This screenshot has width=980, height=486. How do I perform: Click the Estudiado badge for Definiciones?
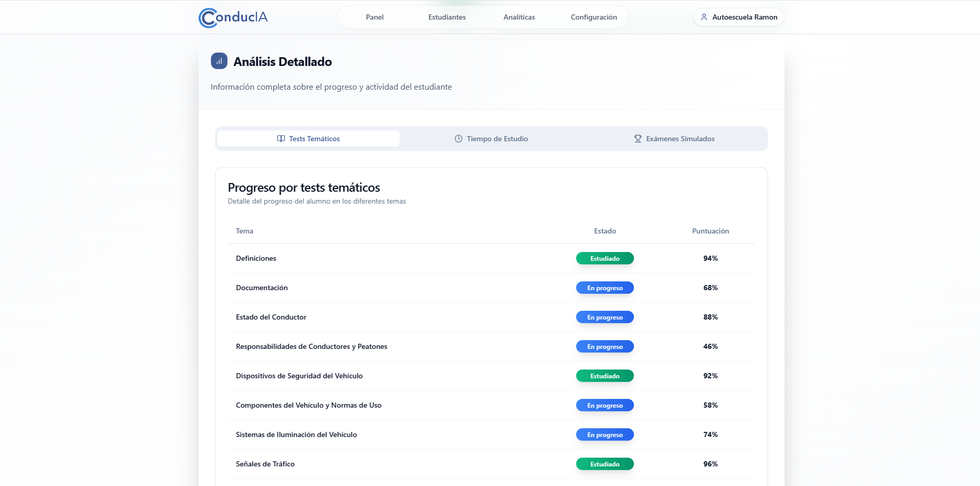click(x=605, y=258)
